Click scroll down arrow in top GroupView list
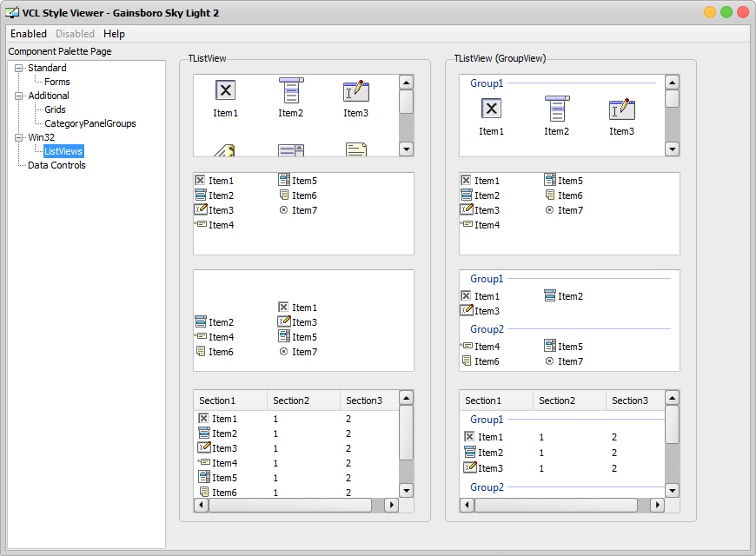The image size is (756, 556). (x=672, y=149)
